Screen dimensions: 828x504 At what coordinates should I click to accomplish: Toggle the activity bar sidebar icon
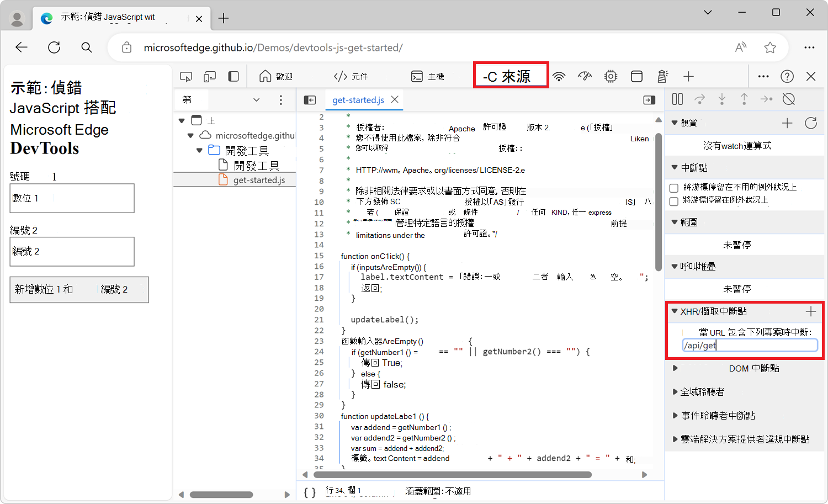point(233,76)
